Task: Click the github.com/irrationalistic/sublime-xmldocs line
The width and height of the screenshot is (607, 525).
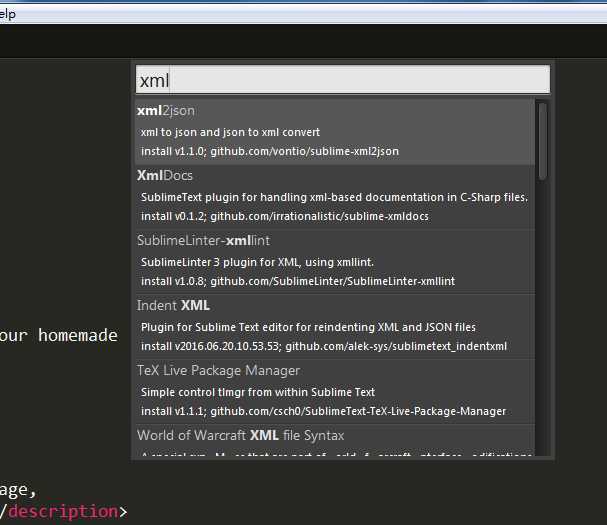Action: coord(285,216)
